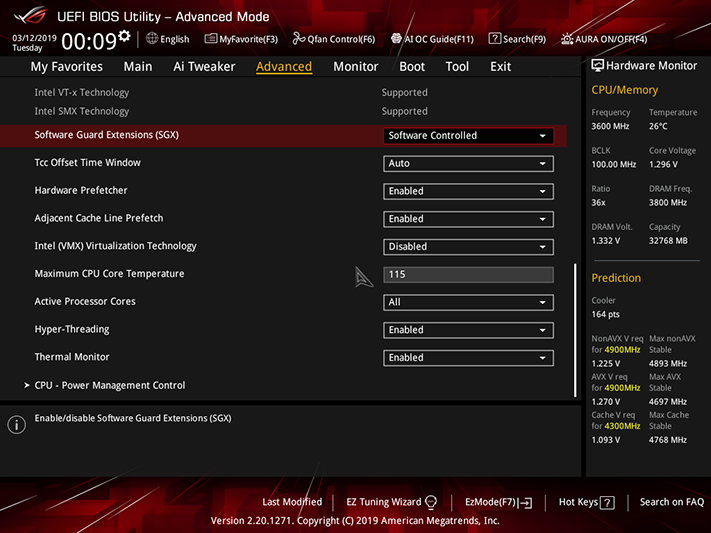
Task: Click the 1.296 V core voltage value
Action: click(663, 165)
